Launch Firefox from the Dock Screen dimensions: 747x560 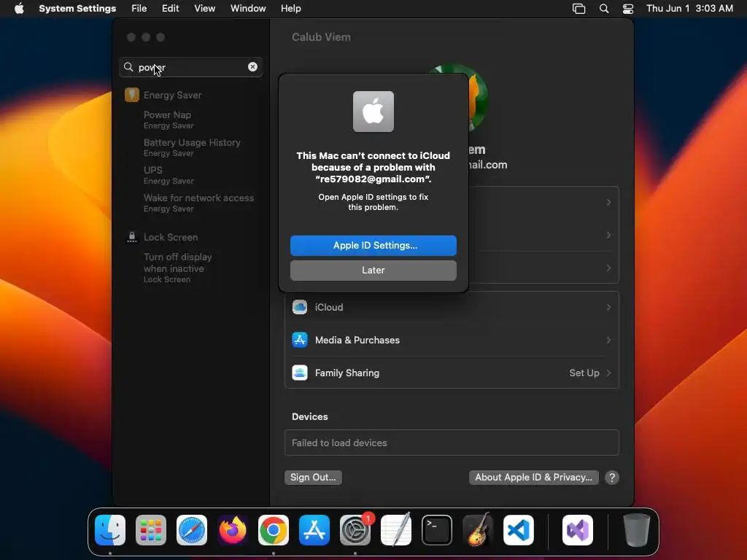click(233, 530)
